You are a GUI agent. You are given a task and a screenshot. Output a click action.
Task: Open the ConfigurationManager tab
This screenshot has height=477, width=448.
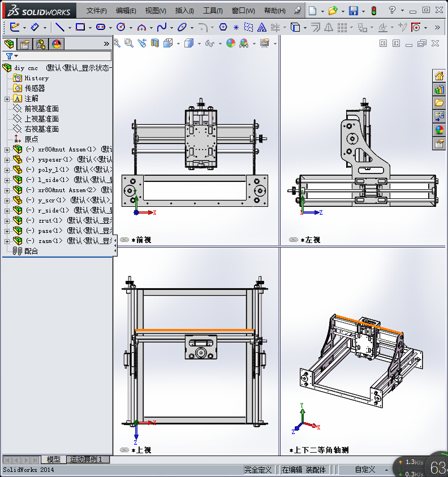pyautogui.click(x=41, y=45)
